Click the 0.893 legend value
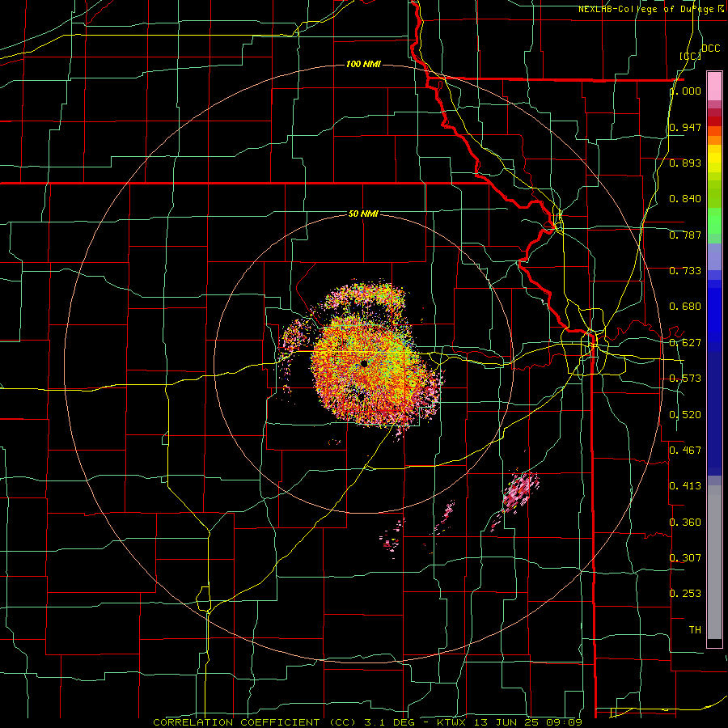 tap(685, 163)
